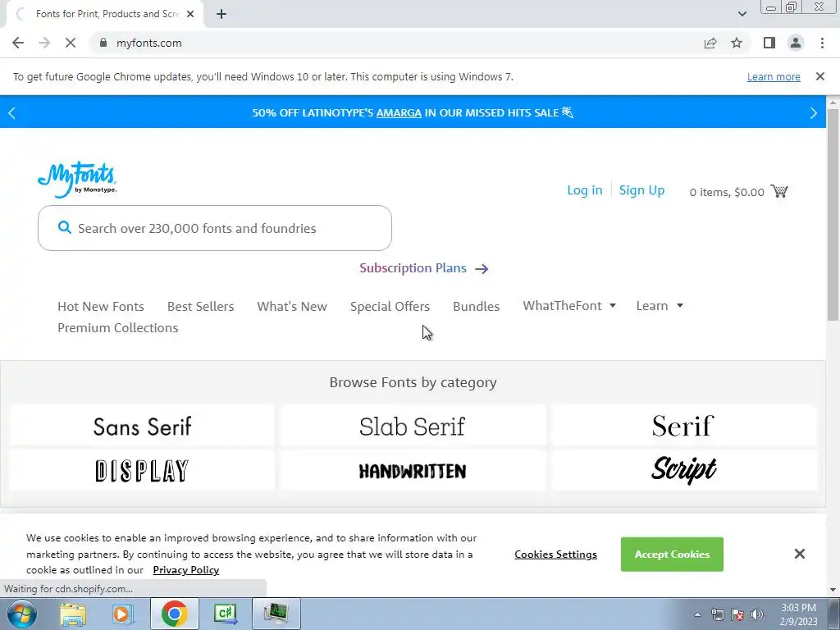Click the 0 items, $0.00 cart text

click(727, 192)
